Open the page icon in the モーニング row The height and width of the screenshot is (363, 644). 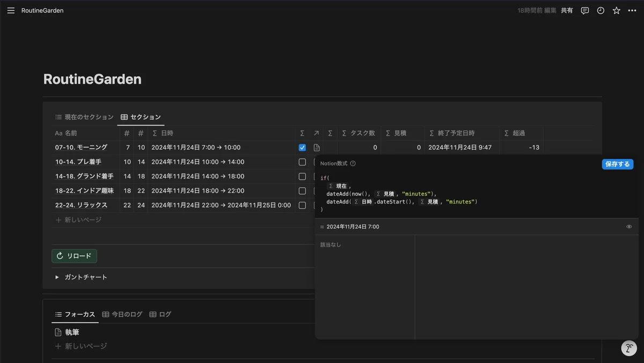click(317, 148)
